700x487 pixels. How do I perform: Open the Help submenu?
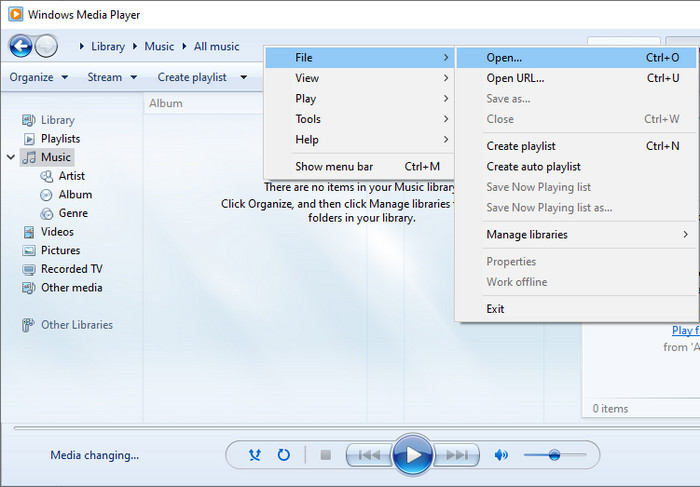360,140
